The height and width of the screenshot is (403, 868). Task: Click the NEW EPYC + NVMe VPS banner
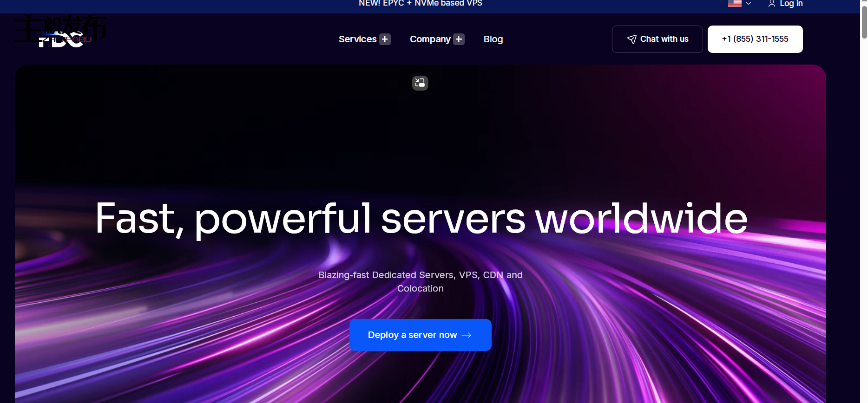[420, 4]
